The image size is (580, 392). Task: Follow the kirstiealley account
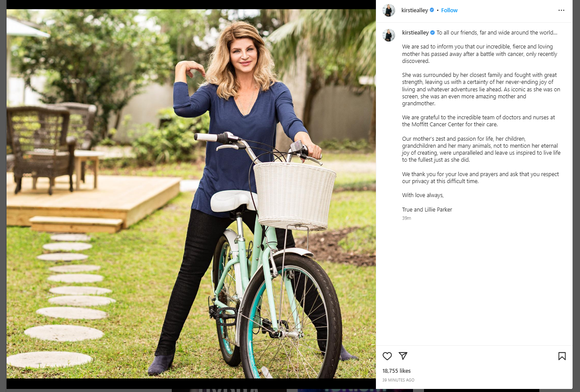tap(449, 10)
